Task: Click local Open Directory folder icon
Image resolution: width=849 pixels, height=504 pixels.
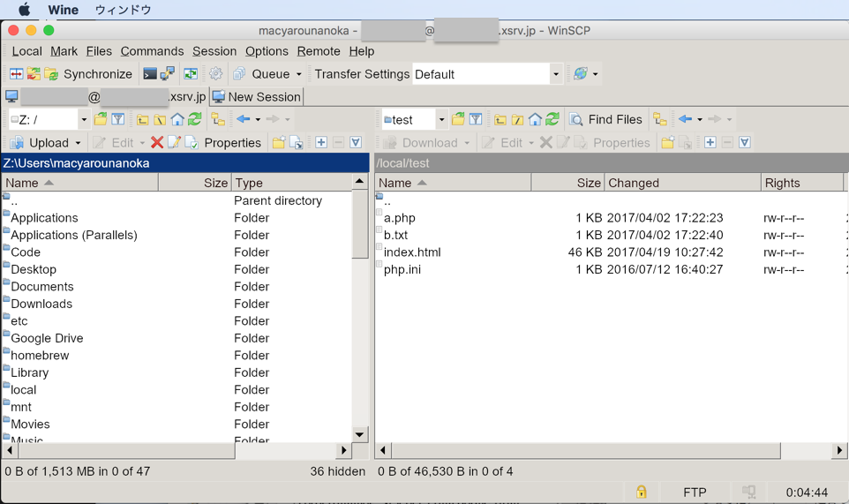Action: click(x=101, y=119)
